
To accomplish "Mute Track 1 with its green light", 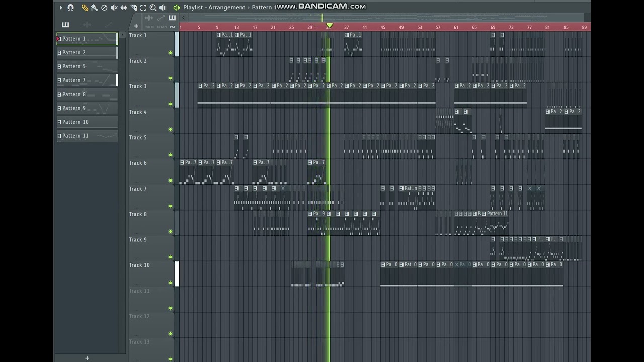I will [170, 53].
